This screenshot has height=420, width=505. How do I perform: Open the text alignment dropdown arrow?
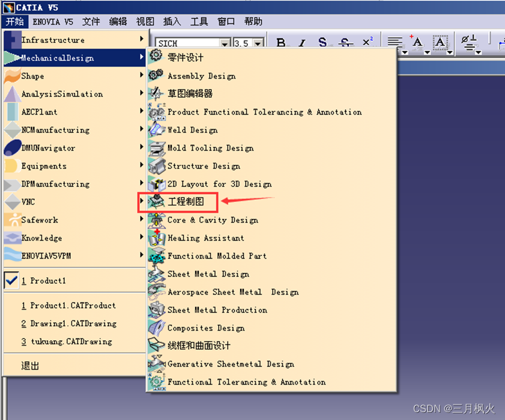click(405, 52)
